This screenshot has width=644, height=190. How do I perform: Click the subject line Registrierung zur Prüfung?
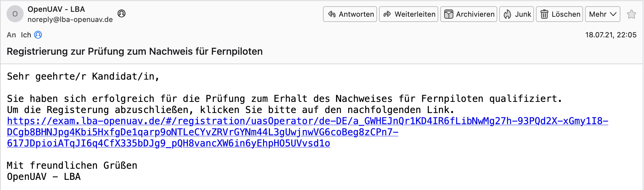click(x=135, y=51)
